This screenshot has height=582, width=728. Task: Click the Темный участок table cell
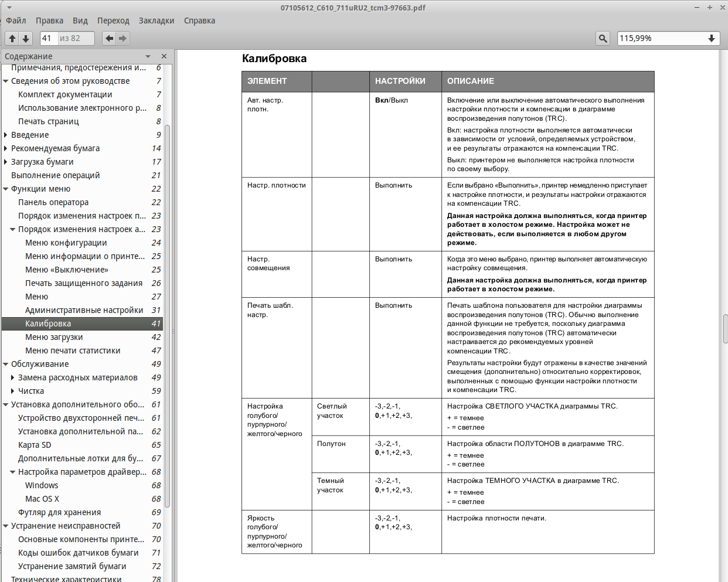(341, 491)
